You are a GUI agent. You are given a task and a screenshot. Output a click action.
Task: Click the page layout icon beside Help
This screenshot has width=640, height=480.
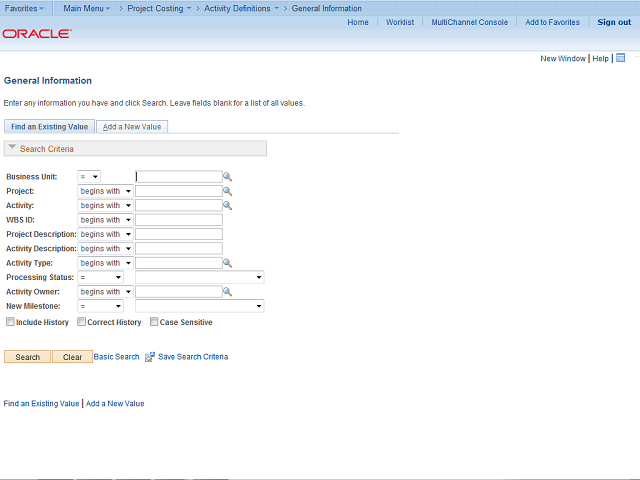[620, 58]
